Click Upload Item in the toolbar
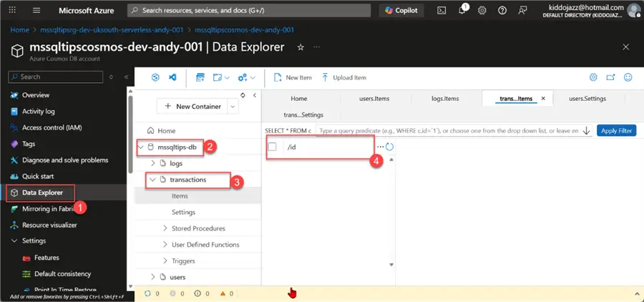The width and height of the screenshot is (644, 302). pyautogui.click(x=343, y=77)
